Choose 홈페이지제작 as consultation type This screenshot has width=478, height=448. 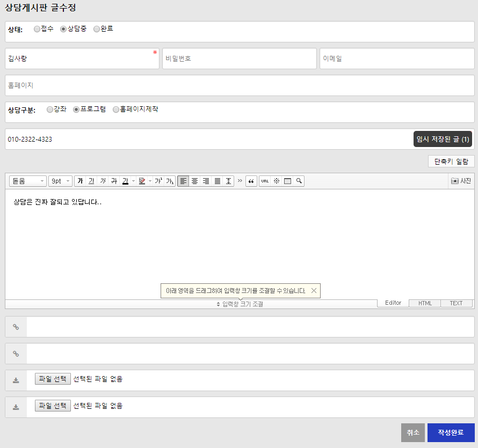click(116, 109)
